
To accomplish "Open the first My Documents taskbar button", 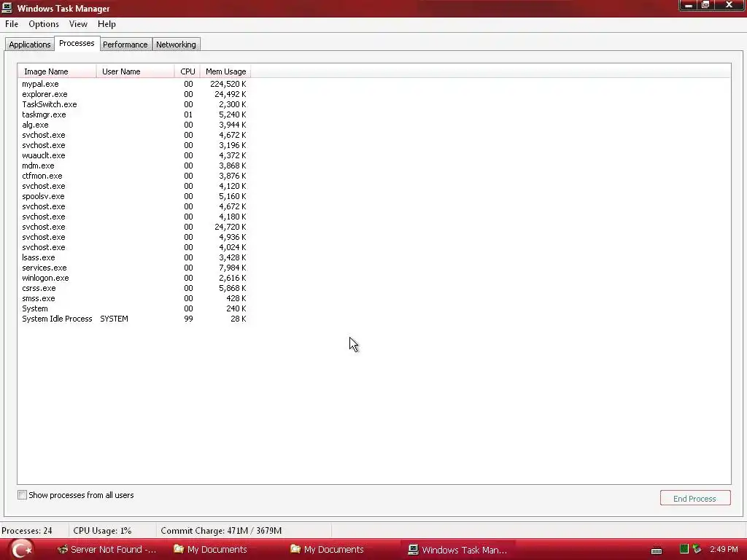I will (x=210, y=550).
